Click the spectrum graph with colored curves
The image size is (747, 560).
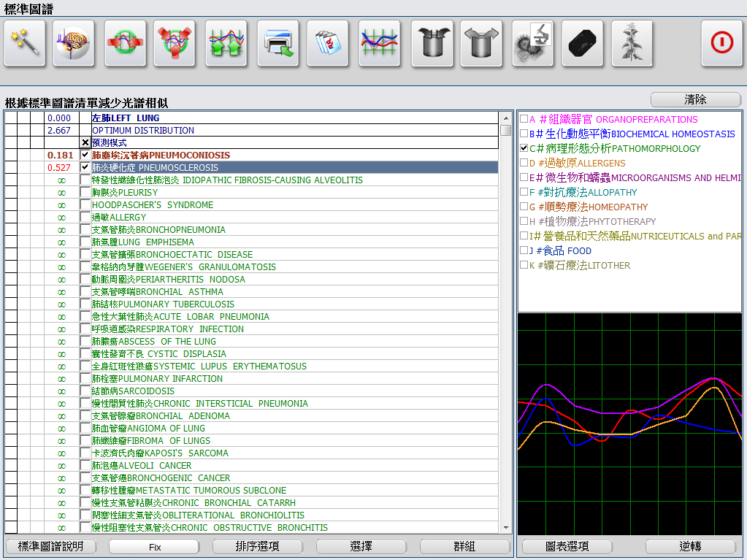click(629, 422)
